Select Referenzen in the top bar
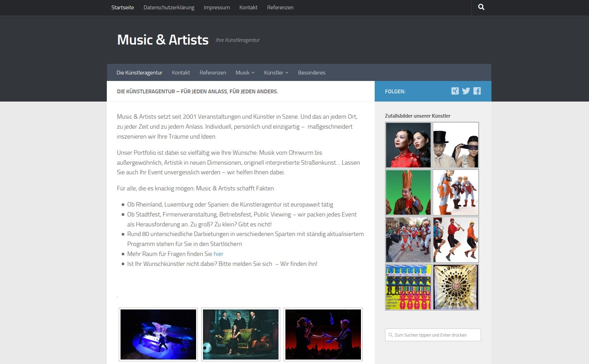The width and height of the screenshot is (589, 364). point(280,7)
